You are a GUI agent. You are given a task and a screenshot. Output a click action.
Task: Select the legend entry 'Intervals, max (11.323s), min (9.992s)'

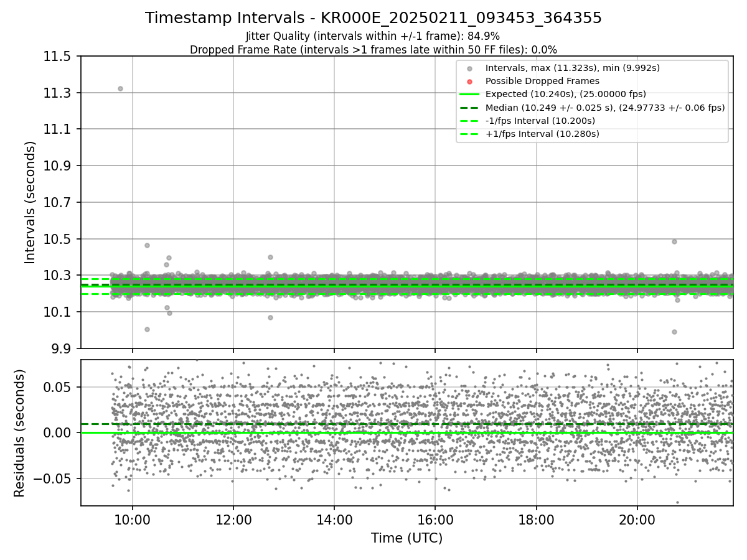pyautogui.click(x=572, y=68)
